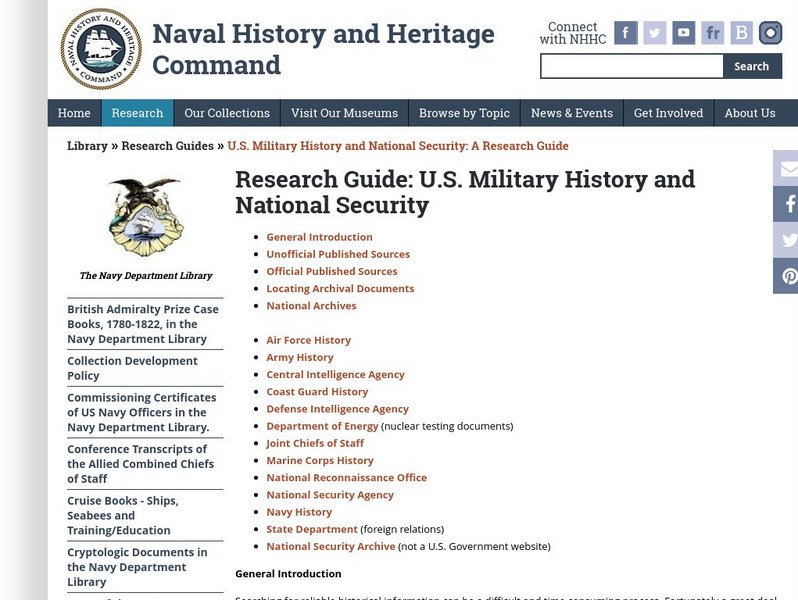
Task: Click the Research Guide page heading
Action: (465, 192)
